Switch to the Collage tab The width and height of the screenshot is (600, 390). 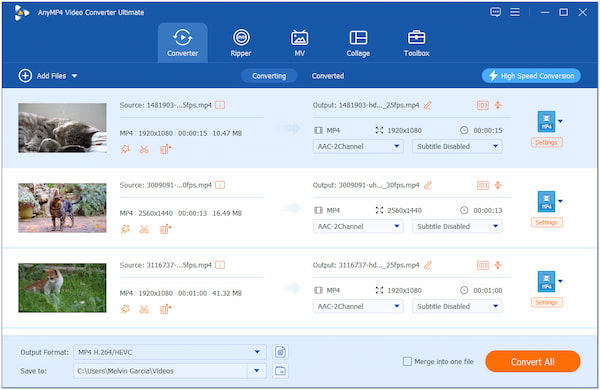[358, 43]
